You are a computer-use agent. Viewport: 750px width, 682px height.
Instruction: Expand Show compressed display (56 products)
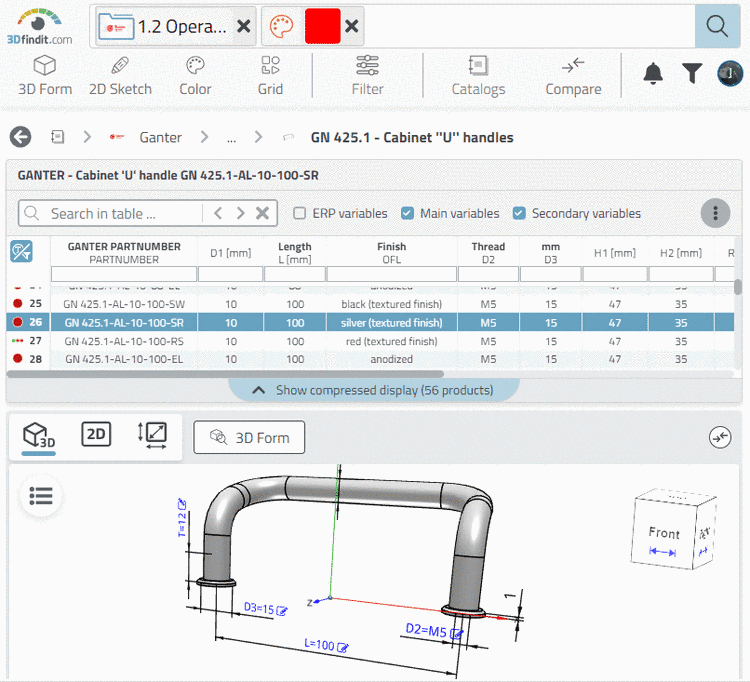374,390
